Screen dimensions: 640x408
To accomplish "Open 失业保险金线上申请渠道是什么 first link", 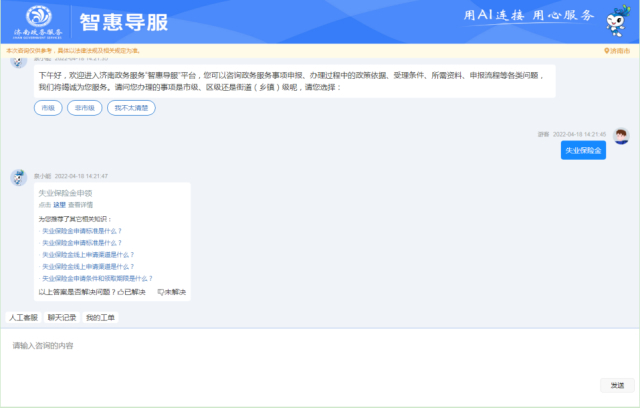I will (81, 254).
